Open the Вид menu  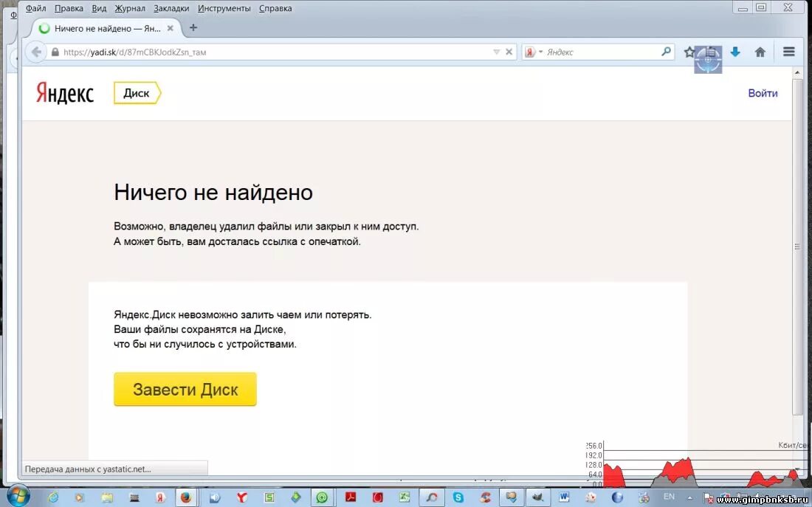99,8
